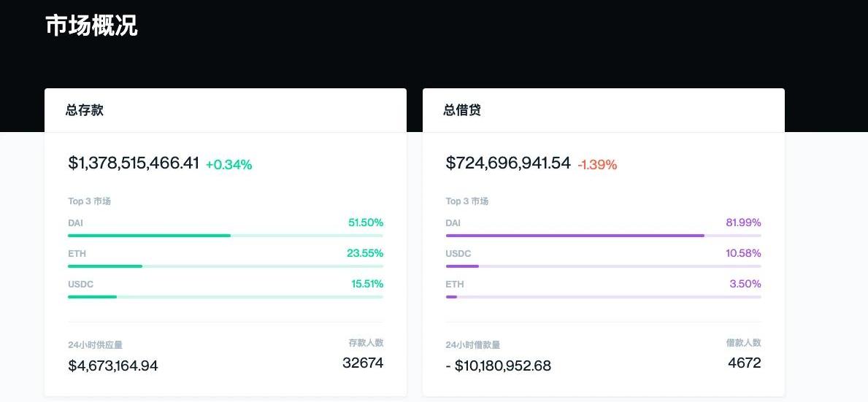Open the ETH market under 总借贷
The image size is (868, 402).
click(x=455, y=284)
